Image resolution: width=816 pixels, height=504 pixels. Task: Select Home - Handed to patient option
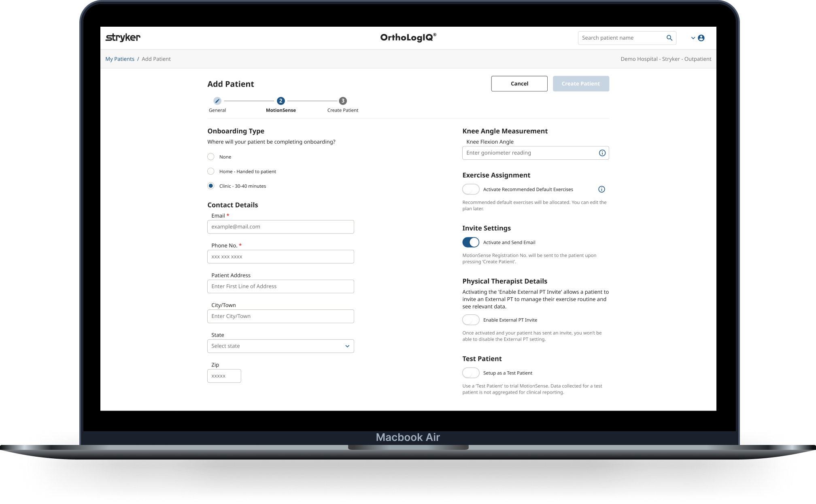tap(211, 172)
